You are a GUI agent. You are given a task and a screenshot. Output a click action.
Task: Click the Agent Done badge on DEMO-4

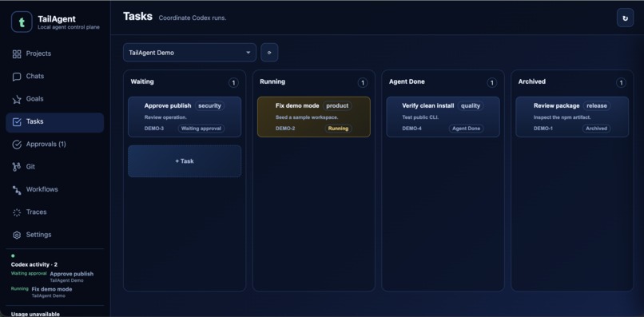pyautogui.click(x=466, y=129)
